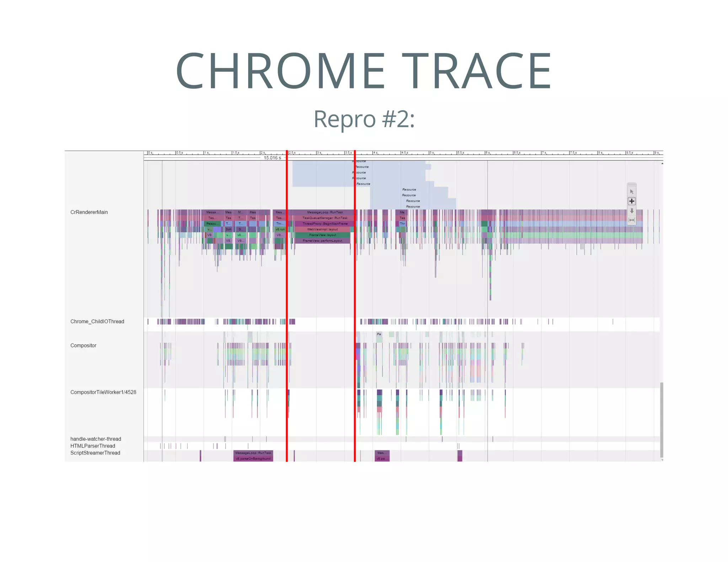The height and width of the screenshot is (562, 728).
Task: Click the wide MessageLoop::RunTask slice
Action: 325,212
